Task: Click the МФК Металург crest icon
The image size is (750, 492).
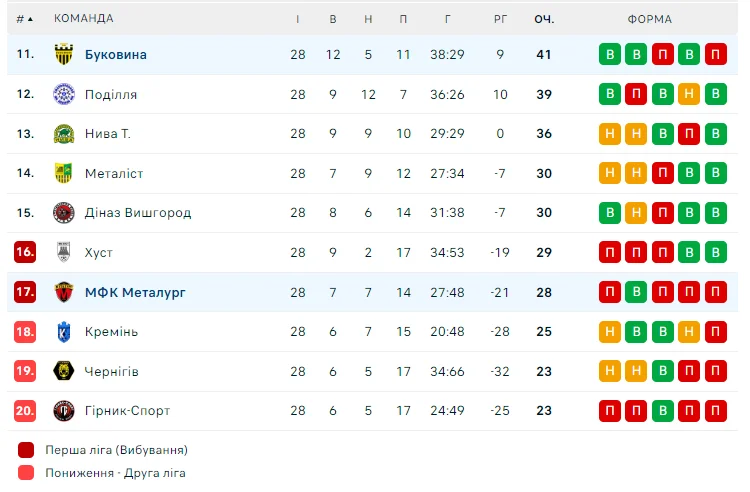Action: coord(64,292)
